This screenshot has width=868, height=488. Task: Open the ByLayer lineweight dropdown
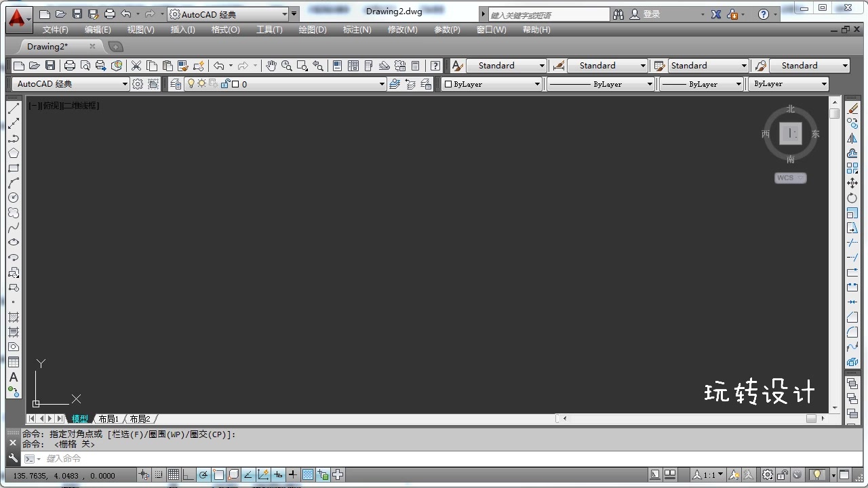point(702,84)
